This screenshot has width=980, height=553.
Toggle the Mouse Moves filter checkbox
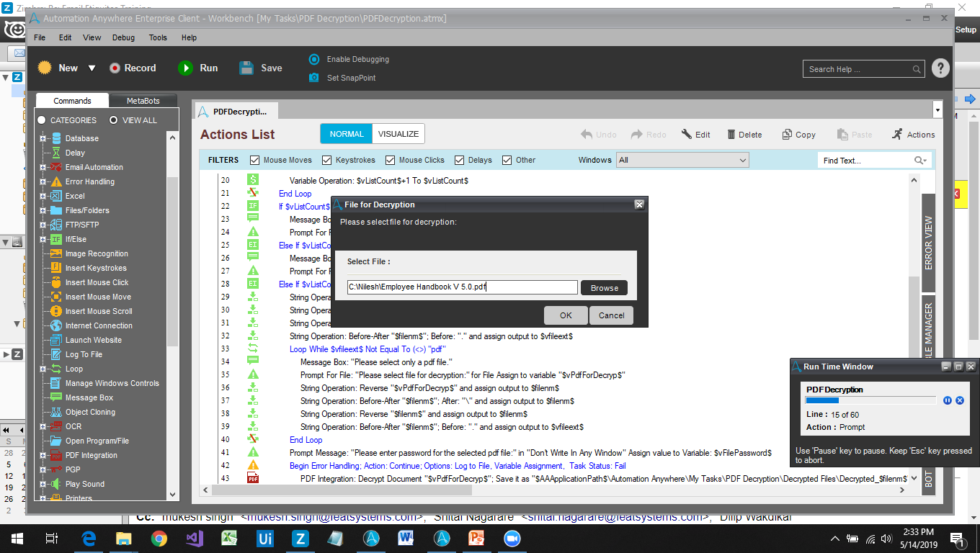254,160
